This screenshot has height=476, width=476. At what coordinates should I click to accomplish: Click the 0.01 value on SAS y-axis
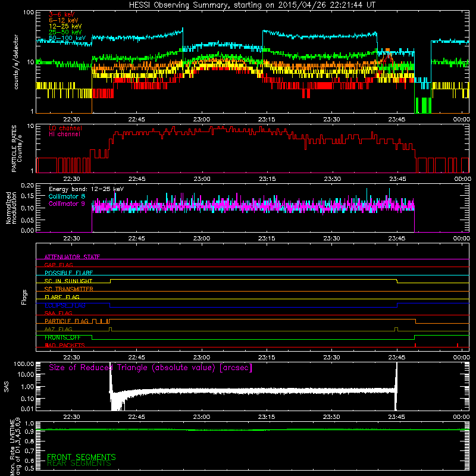tap(27, 409)
